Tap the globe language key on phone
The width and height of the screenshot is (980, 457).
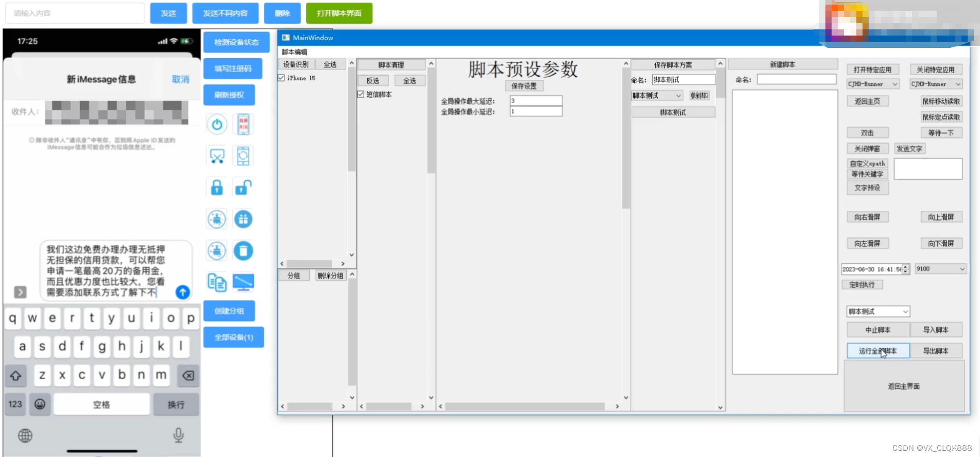(x=25, y=435)
